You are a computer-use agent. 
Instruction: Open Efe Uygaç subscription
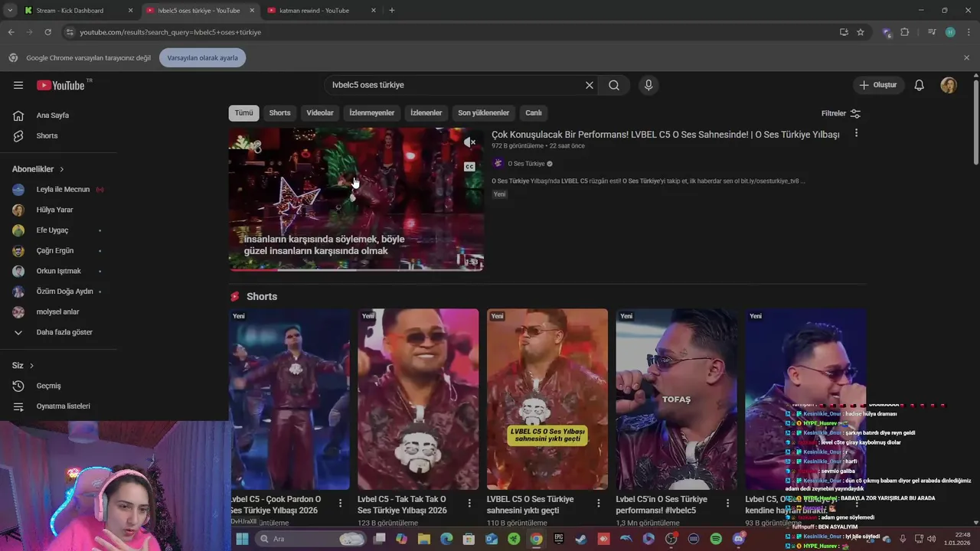(52, 230)
